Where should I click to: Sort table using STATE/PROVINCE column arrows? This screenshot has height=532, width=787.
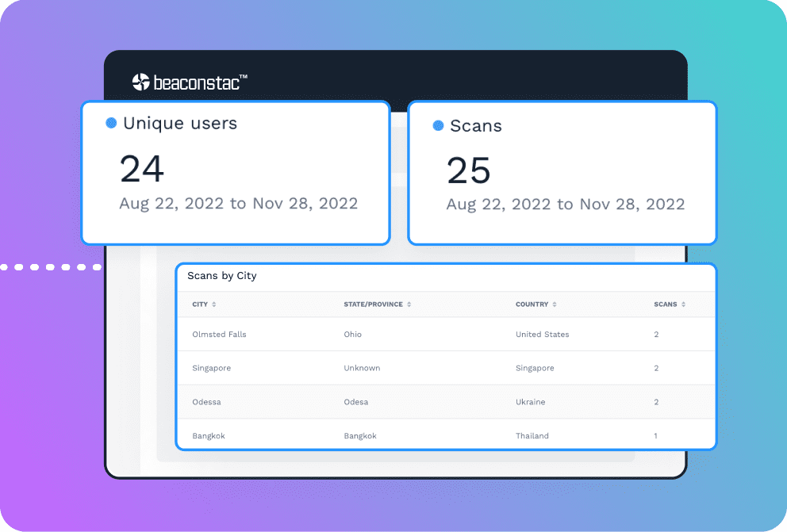409,304
